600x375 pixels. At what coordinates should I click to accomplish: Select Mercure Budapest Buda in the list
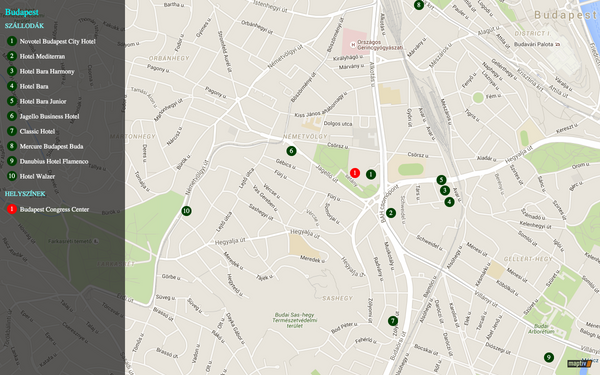click(x=51, y=146)
